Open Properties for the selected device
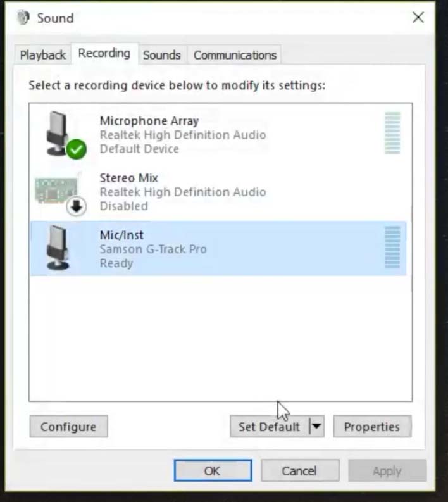The image size is (448, 502). coord(373,427)
